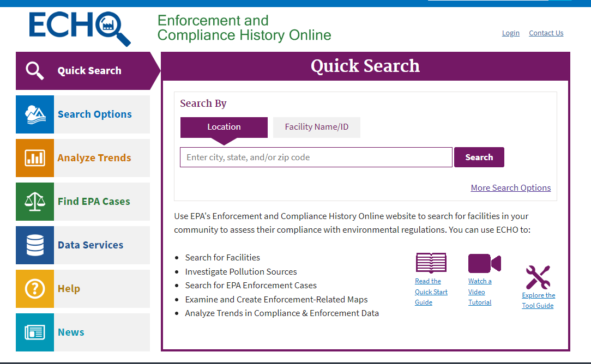The width and height of the screenshot is (591, 364).
Task: Select the News newspaper icon
Action: click(34, 332)
